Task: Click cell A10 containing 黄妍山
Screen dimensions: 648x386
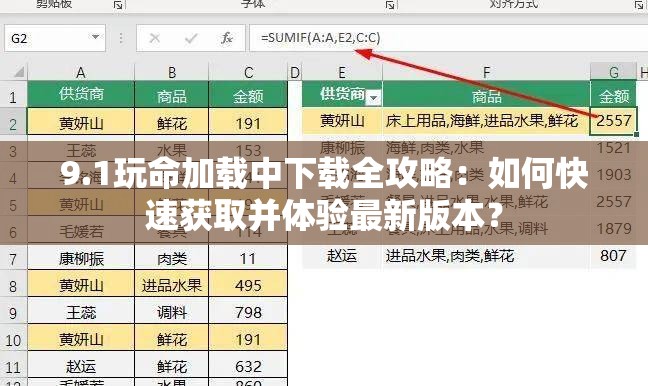Action: (81, 338)
